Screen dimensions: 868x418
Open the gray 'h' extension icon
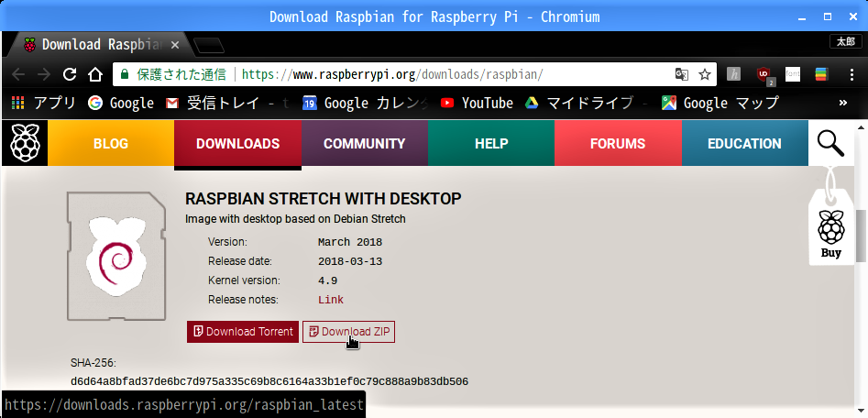coord(733,74)
